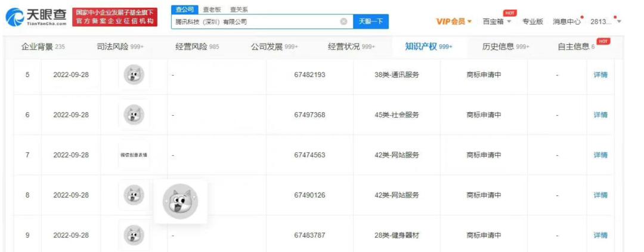Switch to the 经营状况 tab
This screenshot has height=252, width=644.
(351, 47)
